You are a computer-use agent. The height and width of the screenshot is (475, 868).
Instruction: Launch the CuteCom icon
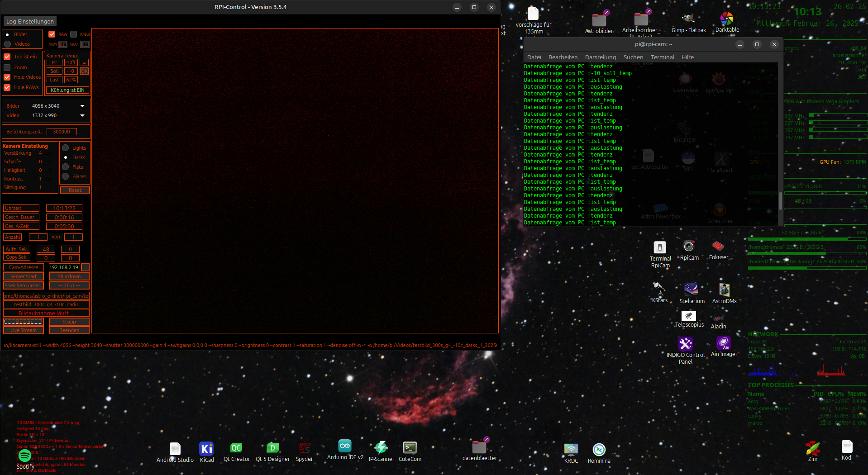point(410,452)
